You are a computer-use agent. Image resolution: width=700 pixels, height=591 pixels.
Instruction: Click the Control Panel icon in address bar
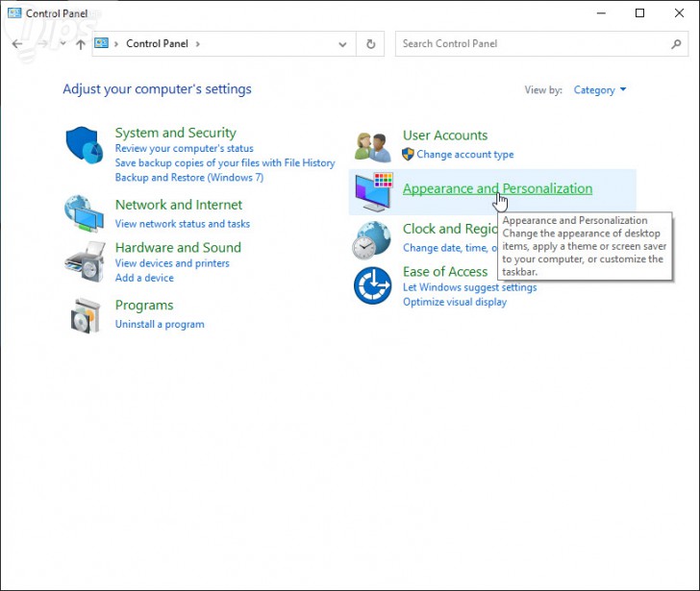tap(101, 43)
